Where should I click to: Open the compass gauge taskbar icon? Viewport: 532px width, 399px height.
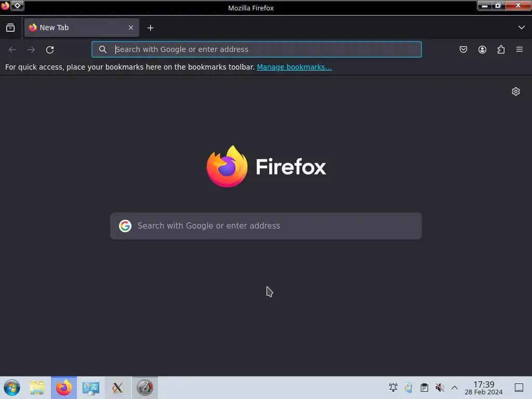145,388
